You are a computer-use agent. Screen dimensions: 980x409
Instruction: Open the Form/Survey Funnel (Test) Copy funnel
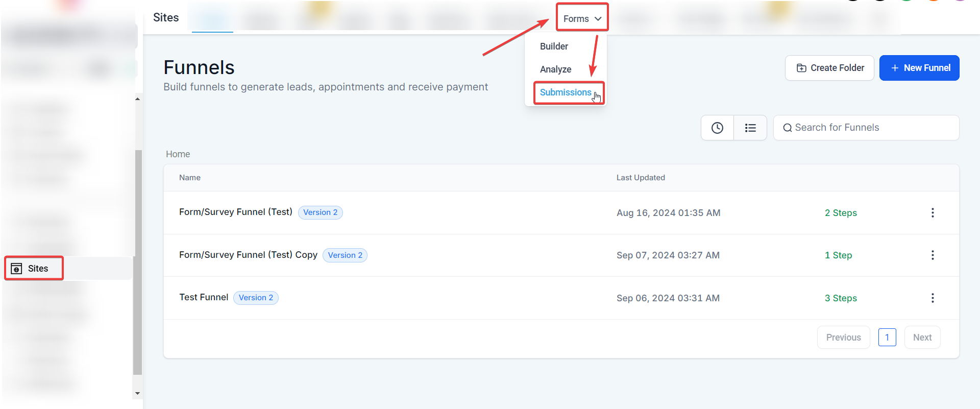248,255
